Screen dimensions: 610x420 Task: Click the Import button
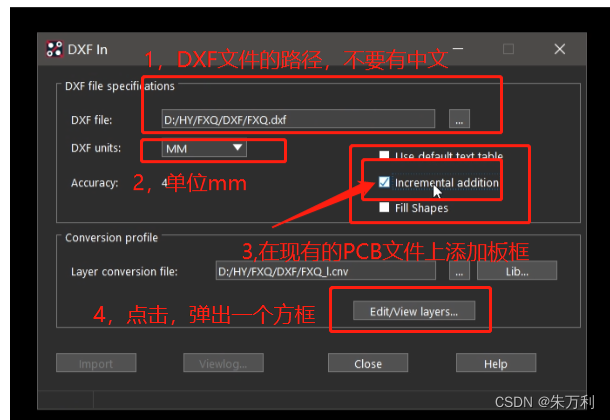click(96, 363)
